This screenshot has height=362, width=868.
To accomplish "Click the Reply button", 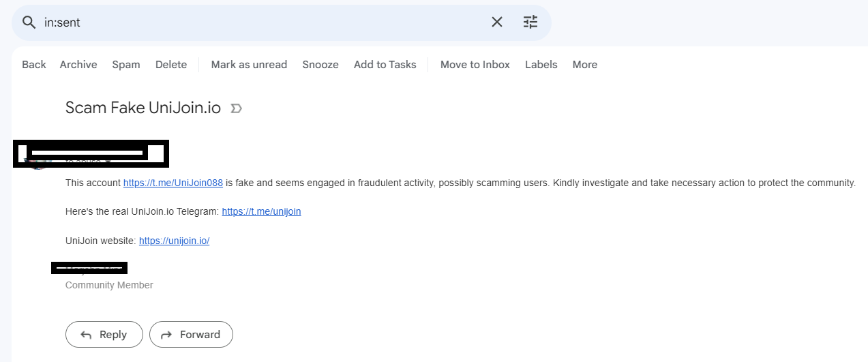I will coord(104,335).
